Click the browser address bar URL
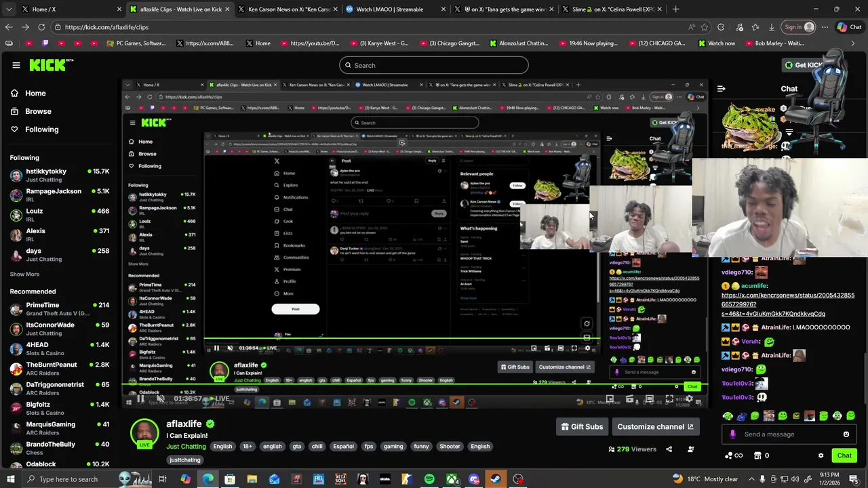This screenshot has height=488, width=868. tap(107, 27)
